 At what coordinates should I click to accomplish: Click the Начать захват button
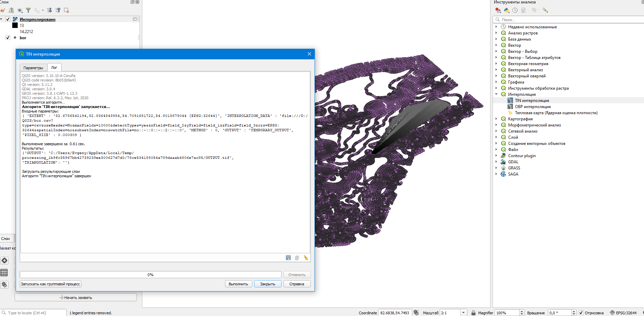pos(76,298)
